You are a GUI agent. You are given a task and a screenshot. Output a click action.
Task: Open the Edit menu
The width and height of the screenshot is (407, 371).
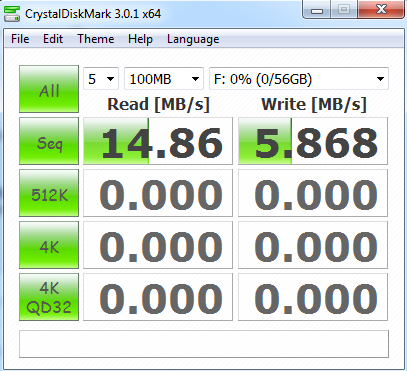(53, 39)
